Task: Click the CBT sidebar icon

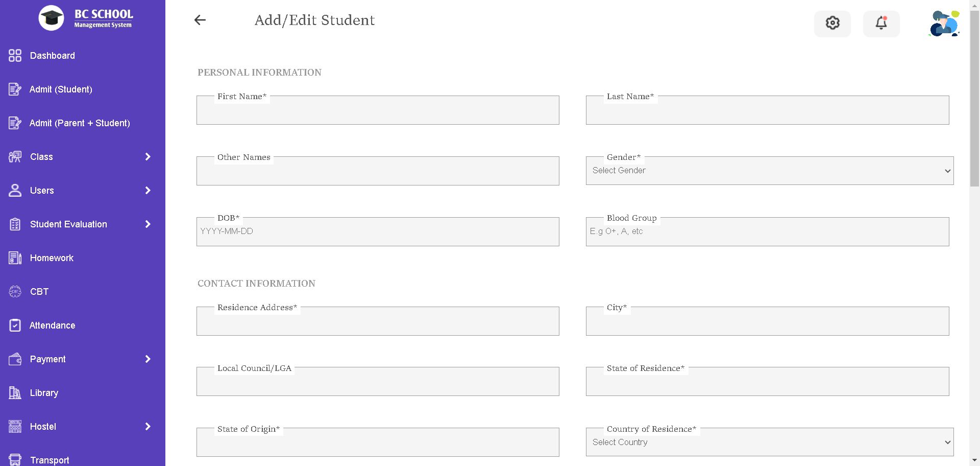Action: [x=15, y=292]
